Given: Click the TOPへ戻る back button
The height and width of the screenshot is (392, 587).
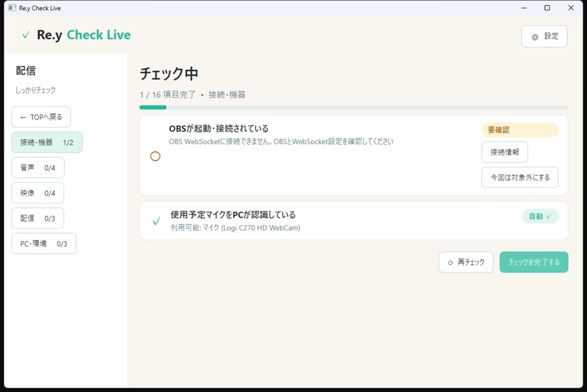Looking at the screenshot, I should [x=41, y=117].
